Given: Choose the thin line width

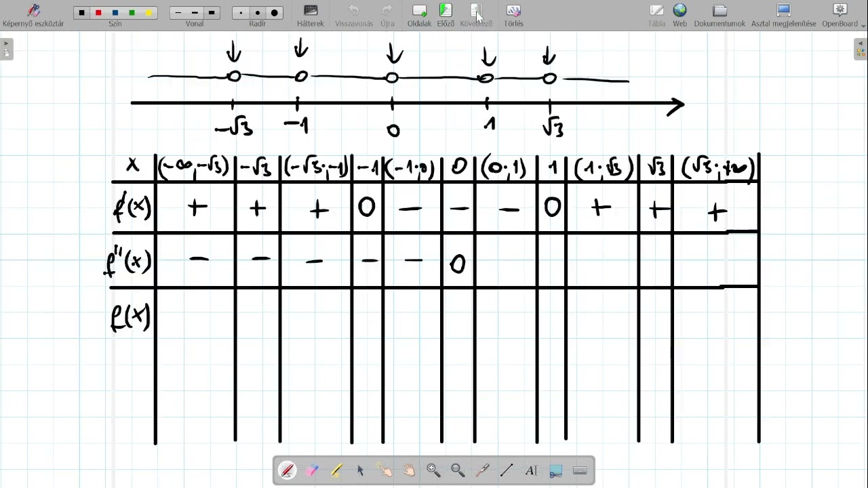Looking at the screenshot, I should [x=178, y=13].
